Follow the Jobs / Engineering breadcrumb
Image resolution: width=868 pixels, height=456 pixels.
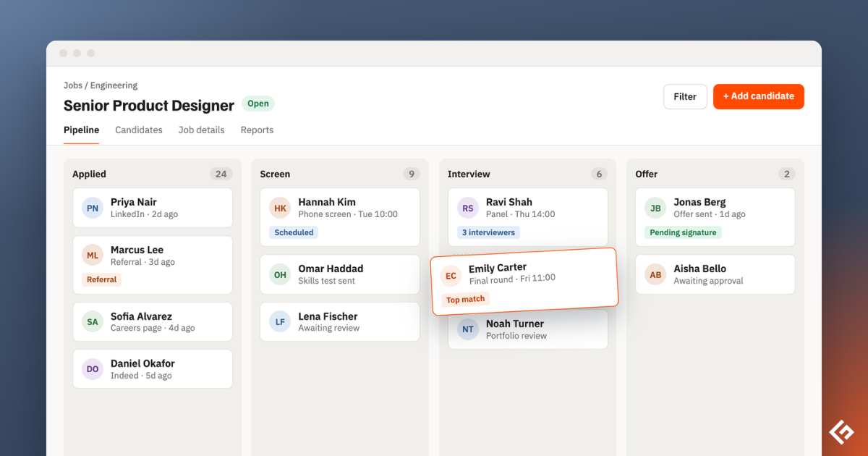tap(101, 85)
